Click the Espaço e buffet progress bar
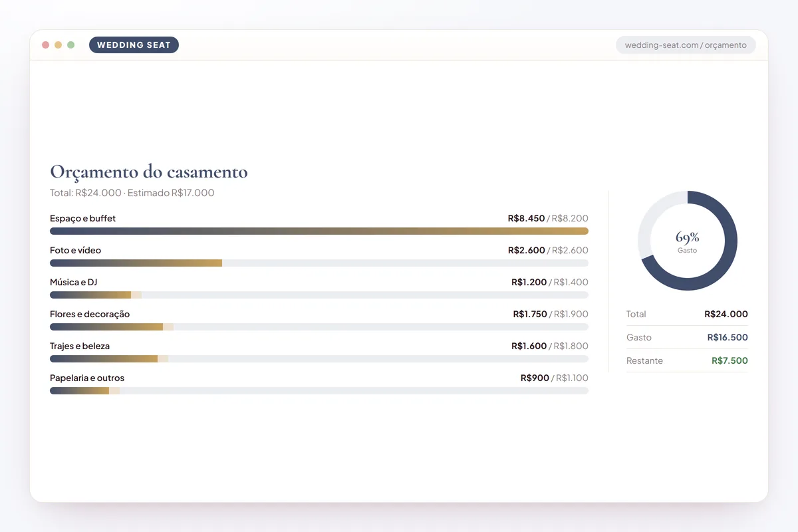798x532 pixels. (319, 231)
